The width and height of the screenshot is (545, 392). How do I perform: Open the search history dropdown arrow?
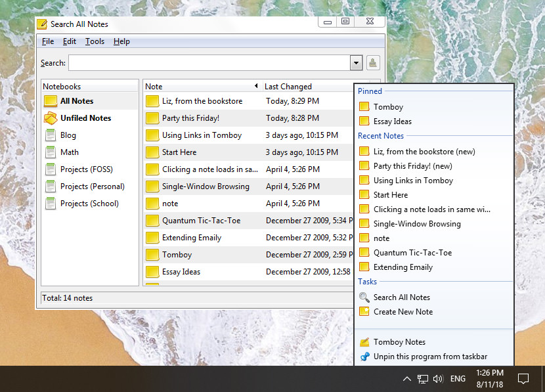(357, 63)
